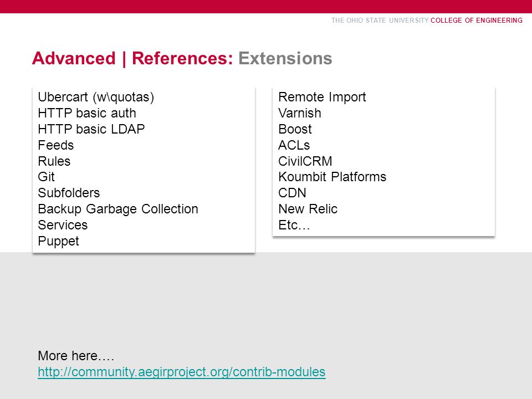
Task: Click the 'Advanced | References:' red heading
Action: pyautogui.click(x=132, y=58)
